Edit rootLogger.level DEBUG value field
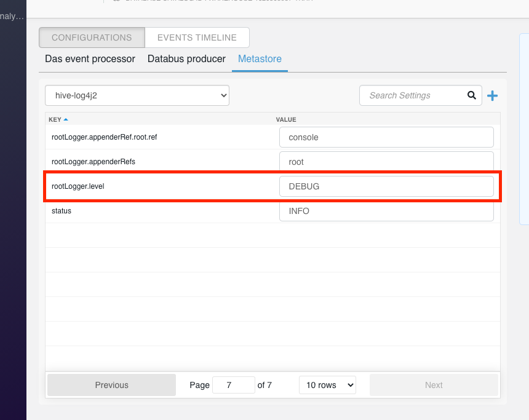This screenshot has width=529, height=420. (386, 186)
